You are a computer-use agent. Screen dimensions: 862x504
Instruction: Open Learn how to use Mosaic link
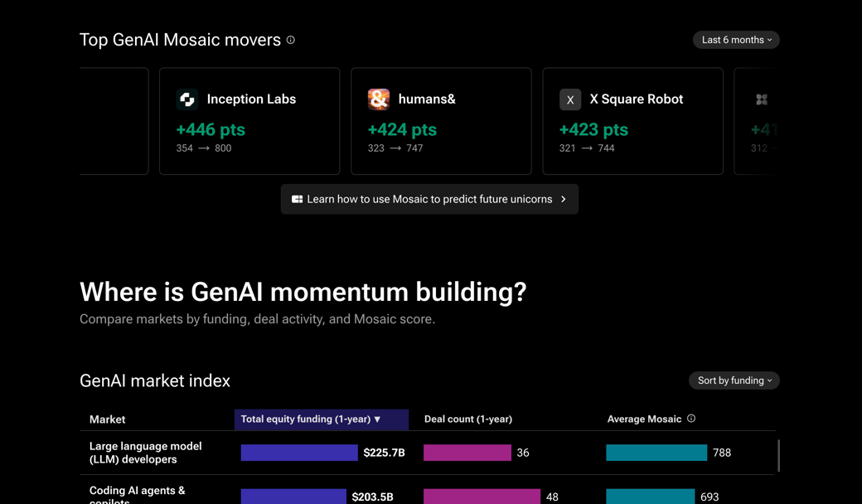pyautogui.click(x=429, y=199)
